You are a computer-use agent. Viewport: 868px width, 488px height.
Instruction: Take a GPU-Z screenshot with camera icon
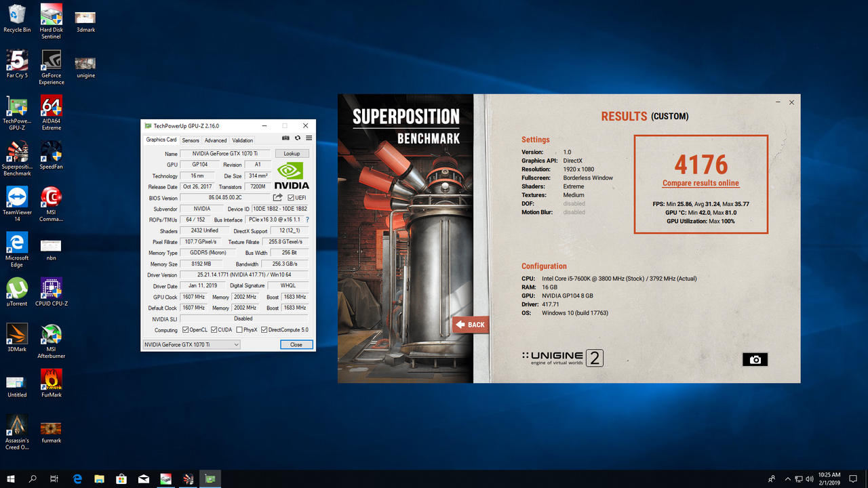pyautogui.click(x=286, y=138)
